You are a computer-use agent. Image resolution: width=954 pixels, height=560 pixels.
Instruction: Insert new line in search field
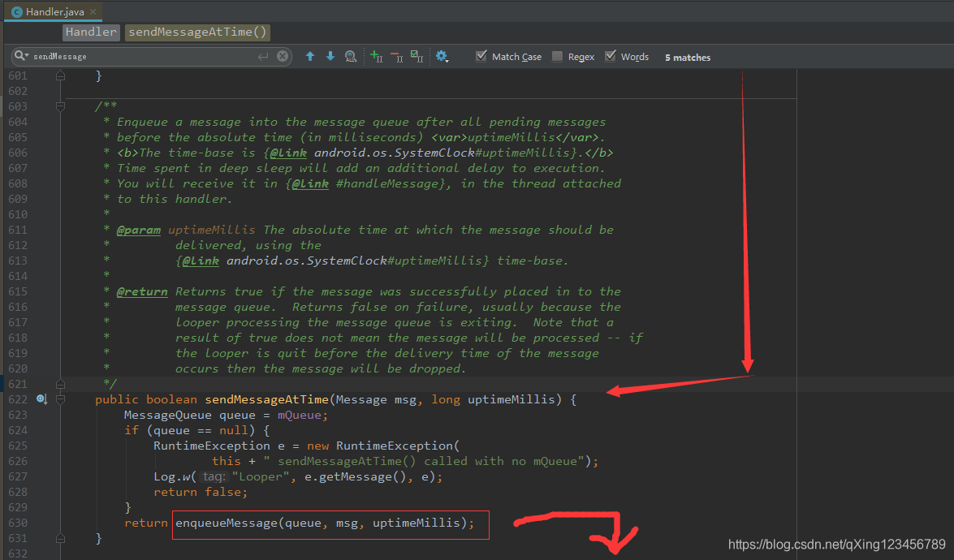coord(263,57)
